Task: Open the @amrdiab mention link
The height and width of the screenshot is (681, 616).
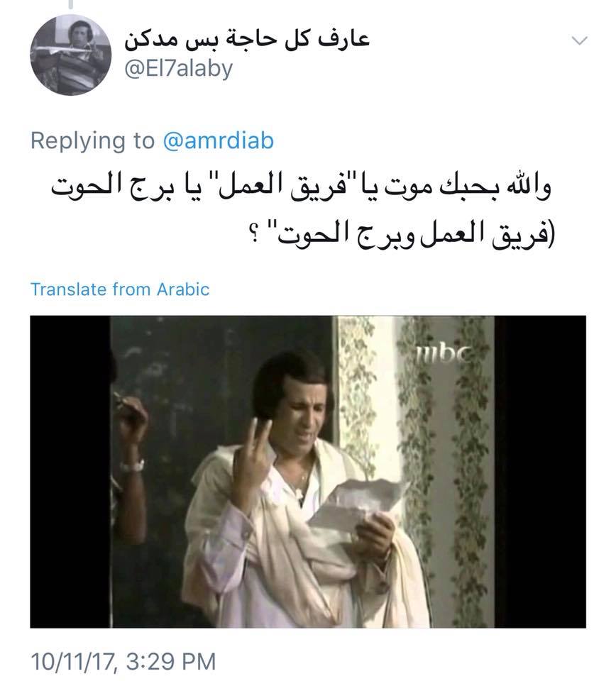Action: coord(218,140)
